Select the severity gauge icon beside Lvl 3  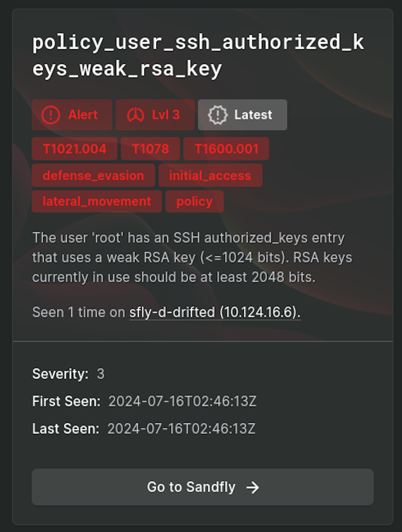click(x=135, y=115)
